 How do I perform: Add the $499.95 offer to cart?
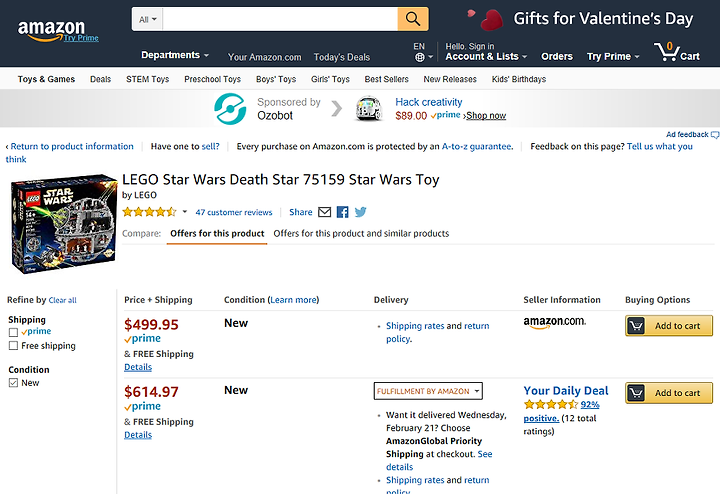(x=669, y=326)
